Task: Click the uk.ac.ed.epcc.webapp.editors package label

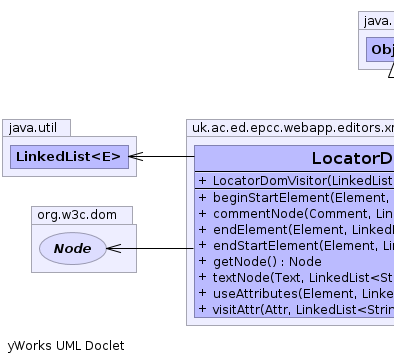Action: coord(293,128)
